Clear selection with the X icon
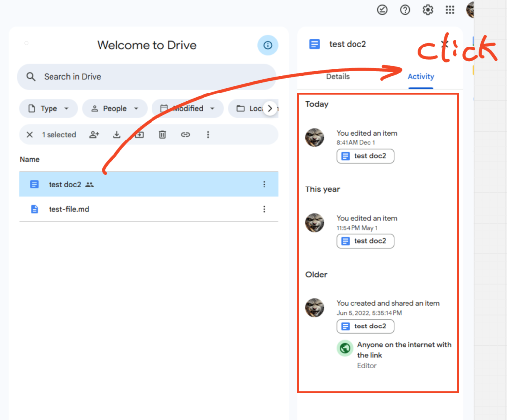Screen dimensions: 507x420 30,135
